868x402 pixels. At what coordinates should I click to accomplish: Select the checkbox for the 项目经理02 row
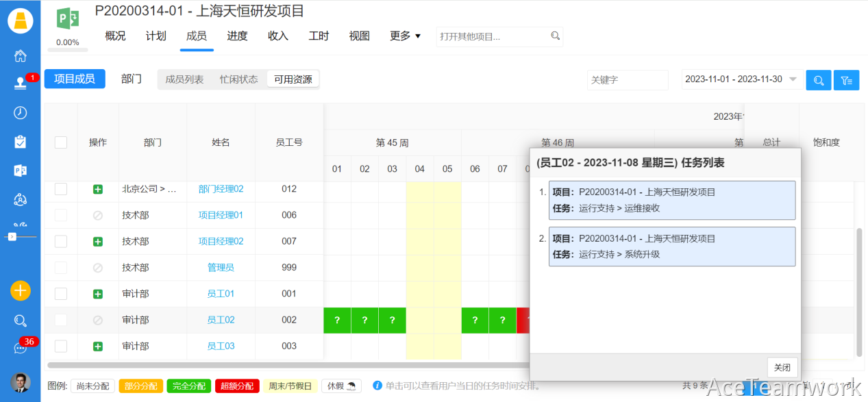pos(61,241)
